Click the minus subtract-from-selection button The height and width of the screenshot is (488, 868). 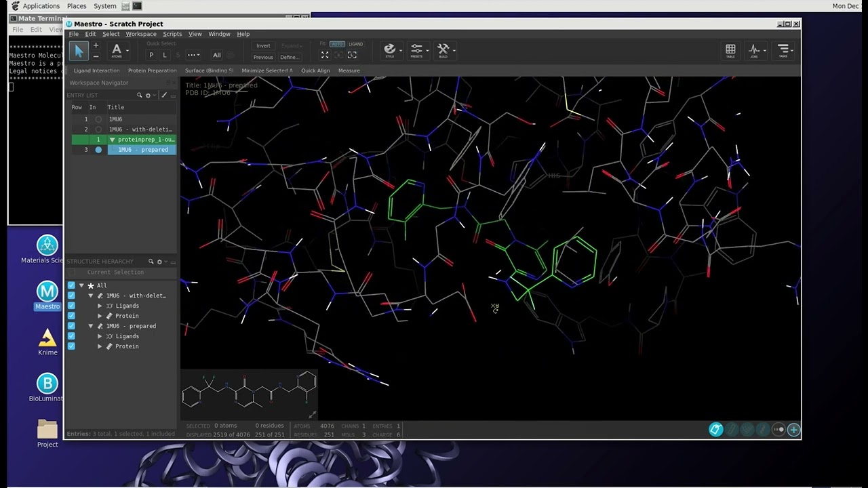(x=96, y=56)
